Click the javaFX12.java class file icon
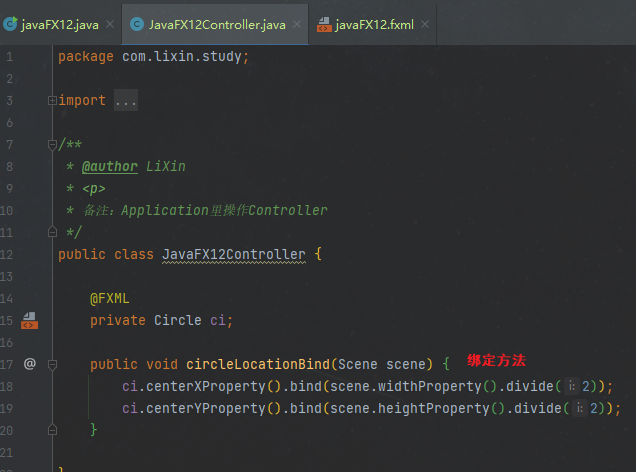Image resolution: width=636 pixels, height=472 pixels. tap(10, 24)
